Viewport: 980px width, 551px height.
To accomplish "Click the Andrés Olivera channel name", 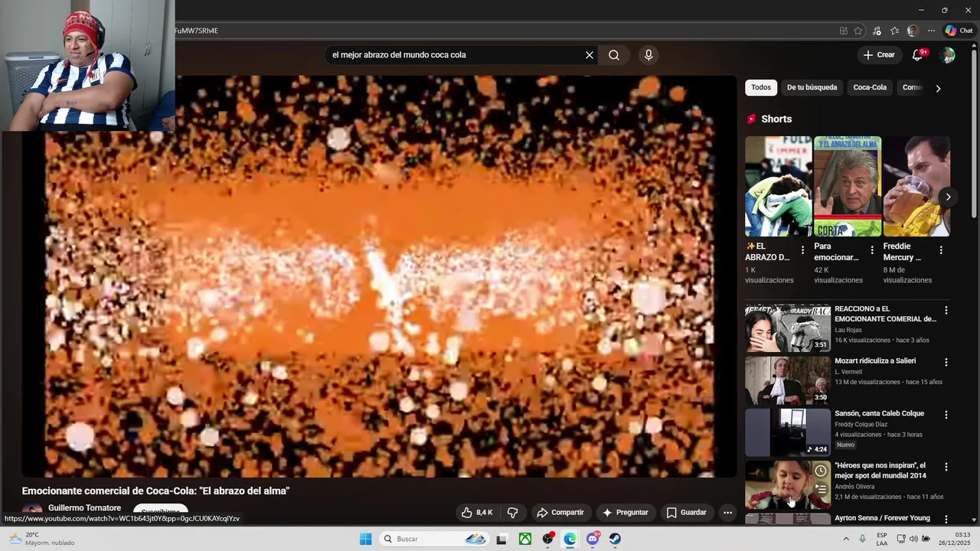I will pos(854,487).
